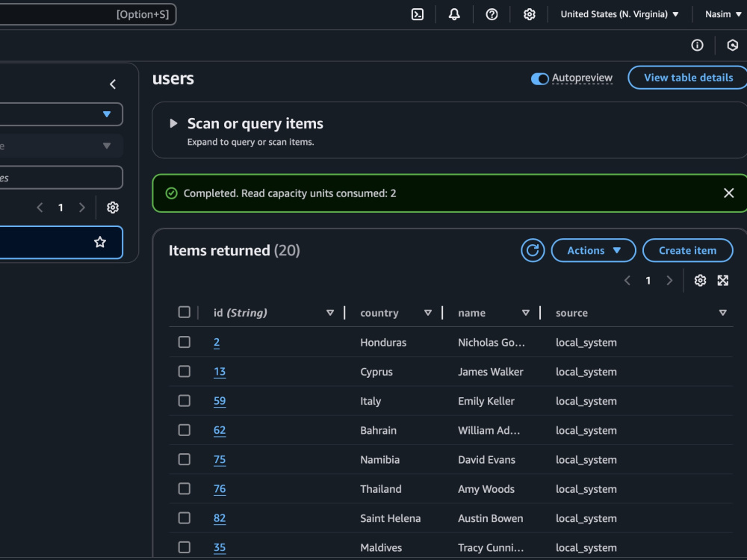Click the hexagon icon beside the info icon
The width and height of the screenshot is (747, 560).
733,46
